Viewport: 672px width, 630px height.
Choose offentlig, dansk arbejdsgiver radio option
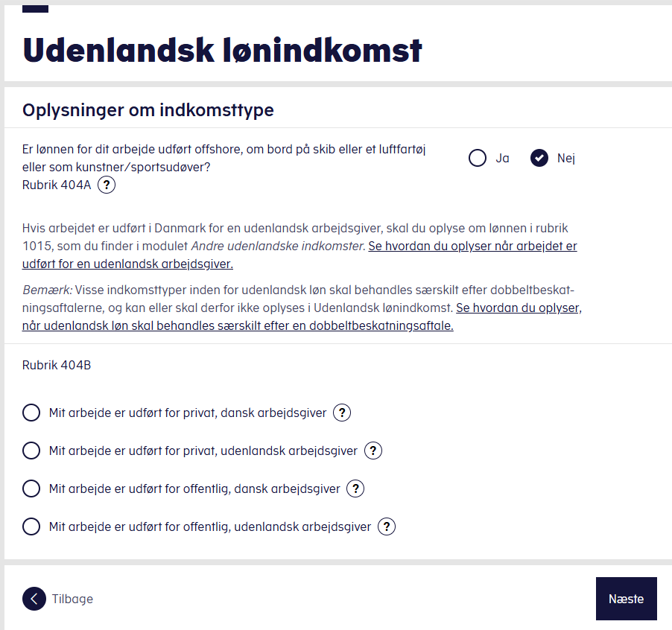tap(31, 489)
